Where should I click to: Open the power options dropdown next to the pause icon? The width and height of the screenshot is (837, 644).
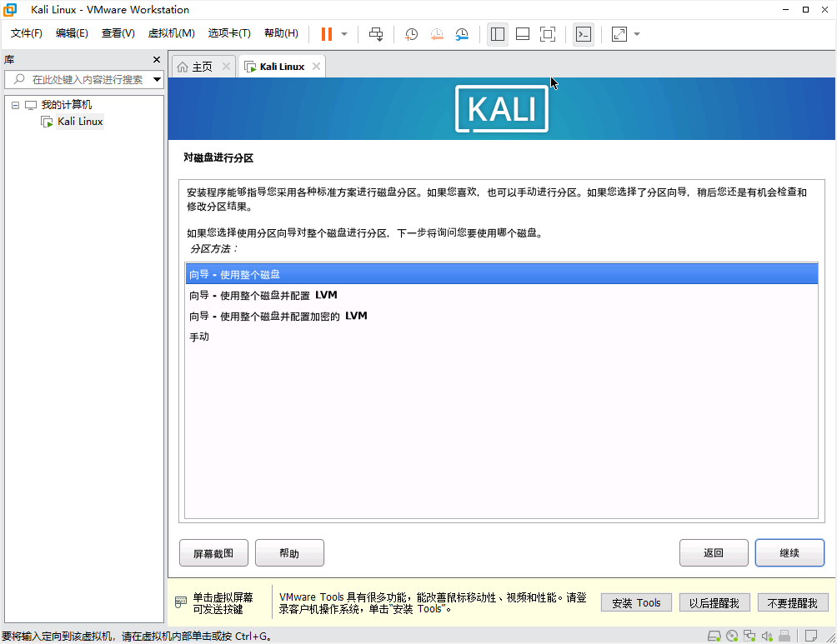pyautogui.click(x=344, y=34)
